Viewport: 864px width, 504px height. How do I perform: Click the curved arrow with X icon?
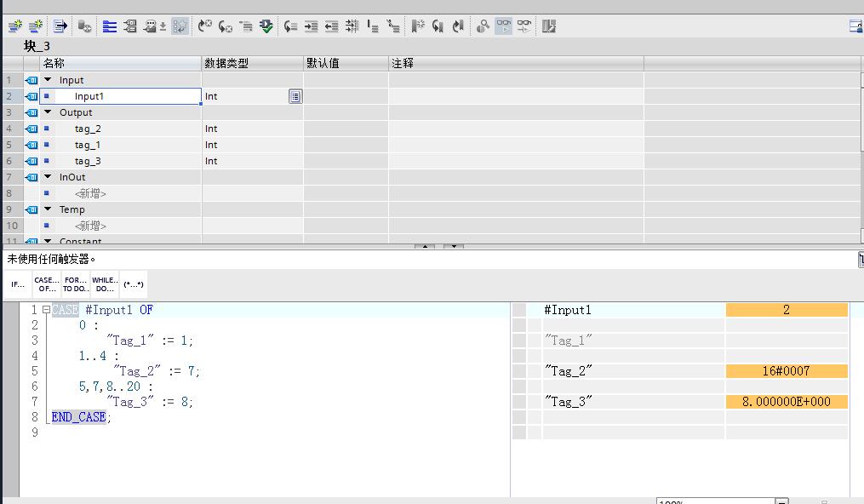(205, 26)
